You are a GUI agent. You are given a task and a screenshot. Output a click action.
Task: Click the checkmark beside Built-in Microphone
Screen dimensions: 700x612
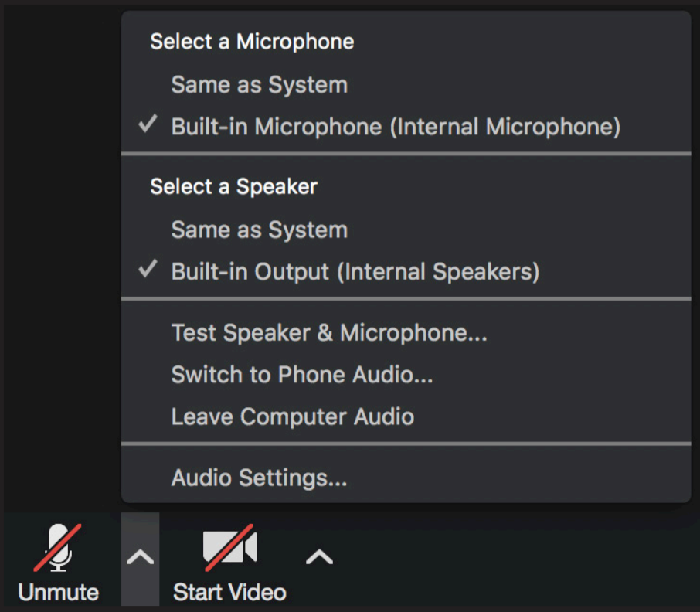point(148,125)
